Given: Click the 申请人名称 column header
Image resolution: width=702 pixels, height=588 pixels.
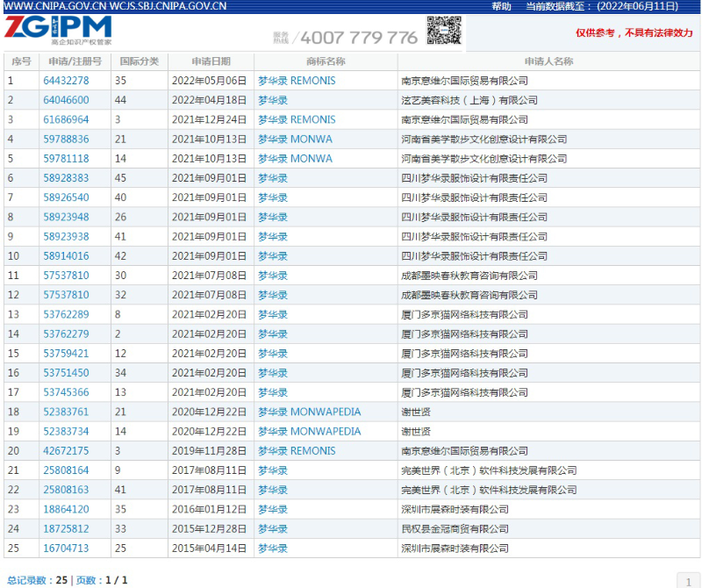Looking at the screenshot, I should (x=548, y=61).
